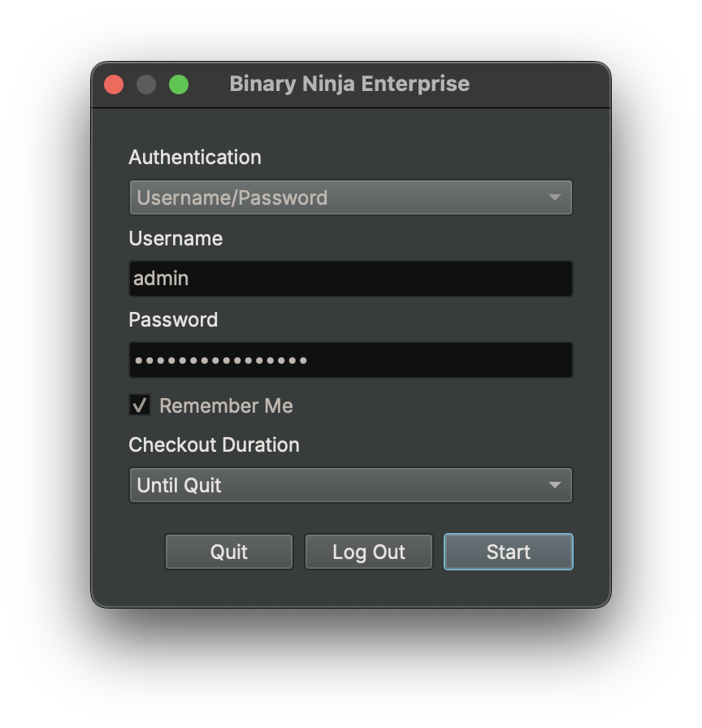
Task: Click the Authentication dropdown arrow
Action: pos(555,197)
